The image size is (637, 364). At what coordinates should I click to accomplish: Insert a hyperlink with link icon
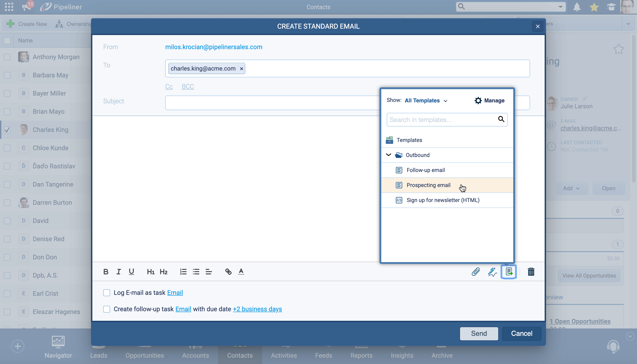tap(228, 271)
